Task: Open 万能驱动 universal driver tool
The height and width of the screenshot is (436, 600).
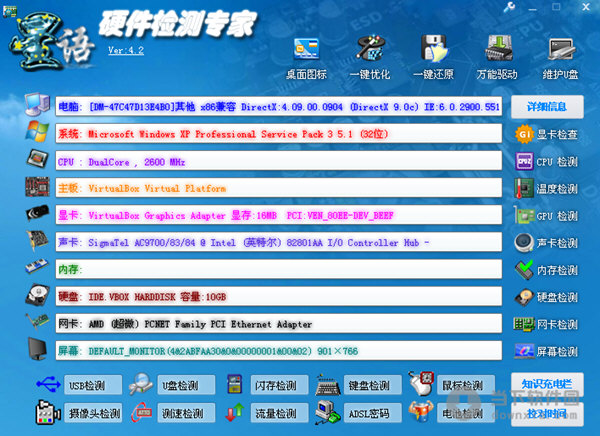Action: tap(497, 57)
